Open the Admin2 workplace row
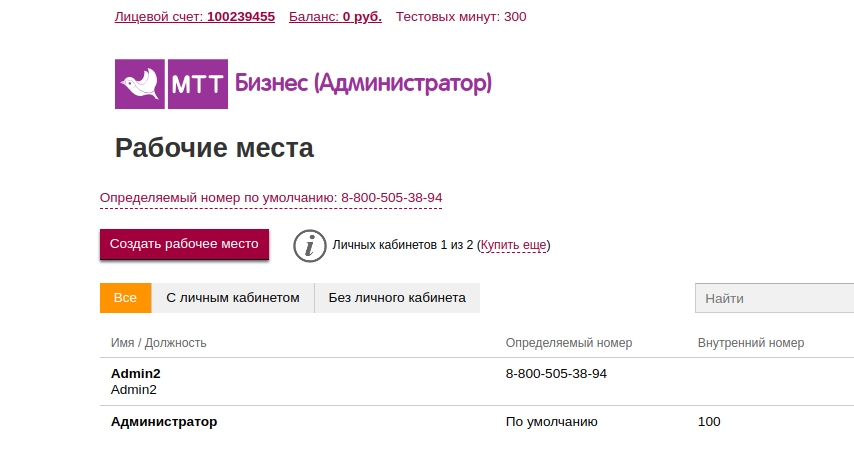Screen dimensions: 854x452 point(136,374)
